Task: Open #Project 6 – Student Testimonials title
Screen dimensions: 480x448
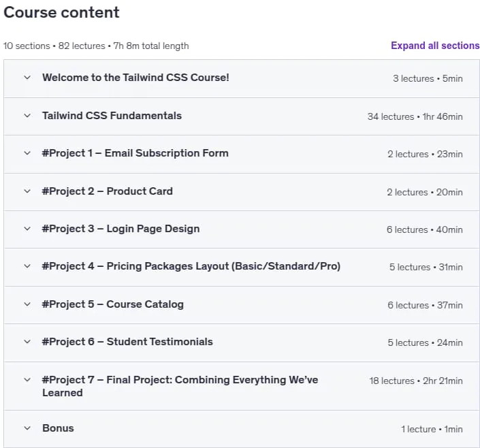Action: [x=127, y=342]
